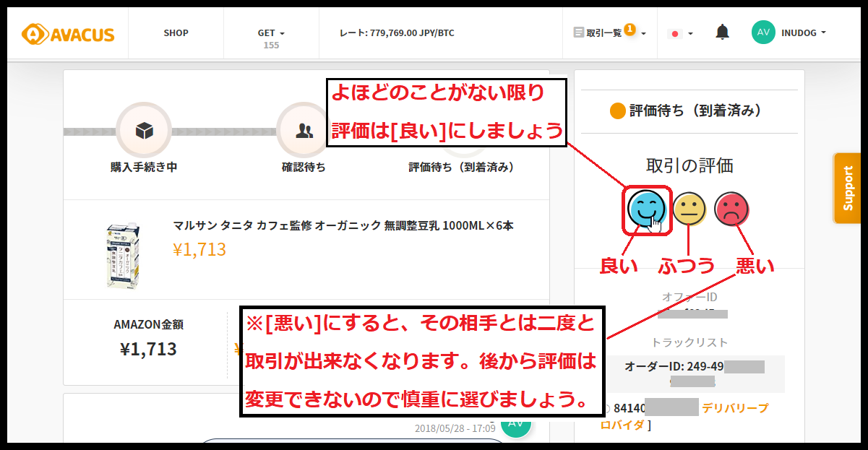Click the green AV chat avatar near timestamp
The width and height of the screenshot is (868, 450).
pos(516,424)
